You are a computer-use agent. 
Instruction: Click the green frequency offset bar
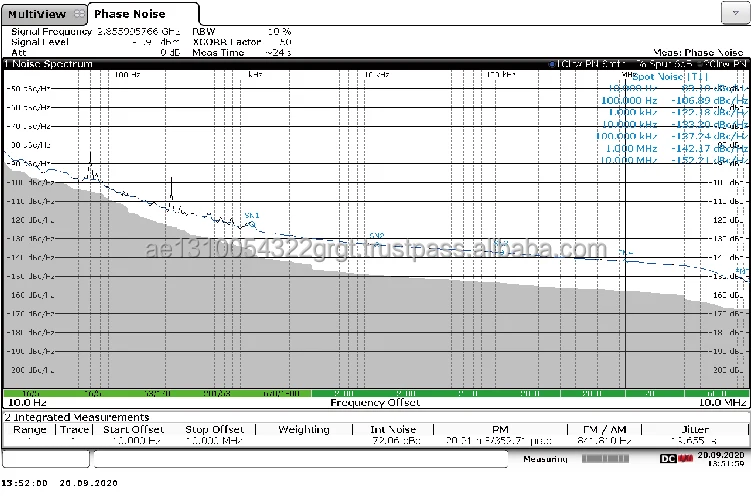tap(375, 394)
